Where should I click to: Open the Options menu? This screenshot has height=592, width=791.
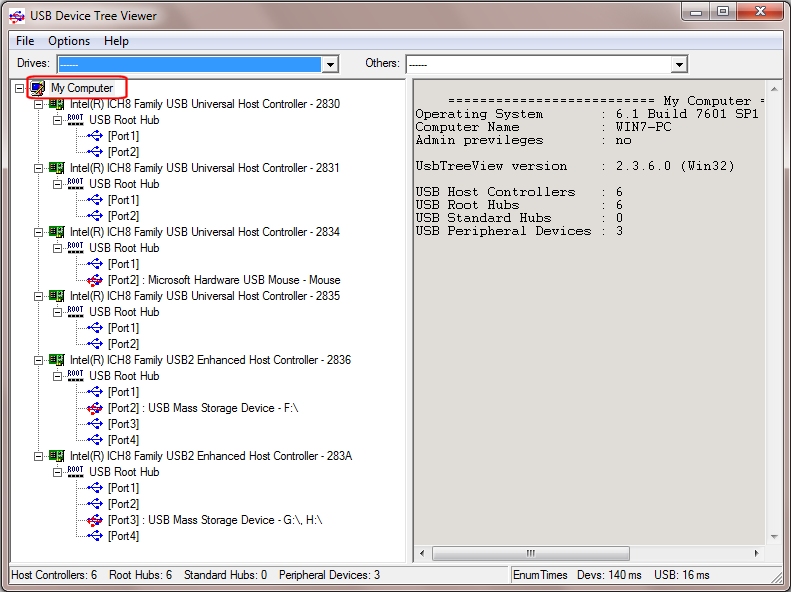[69, 41]
